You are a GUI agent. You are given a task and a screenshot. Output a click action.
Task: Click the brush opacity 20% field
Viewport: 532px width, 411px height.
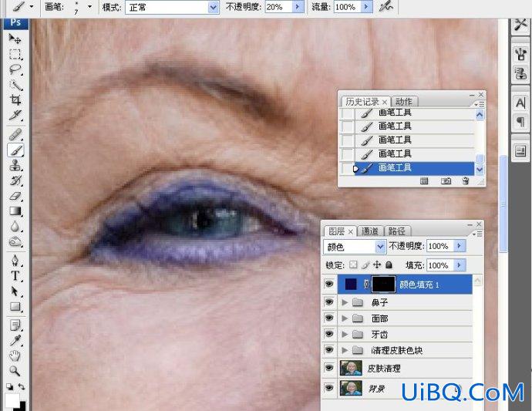pyautogui.click(x=278, y=7)
